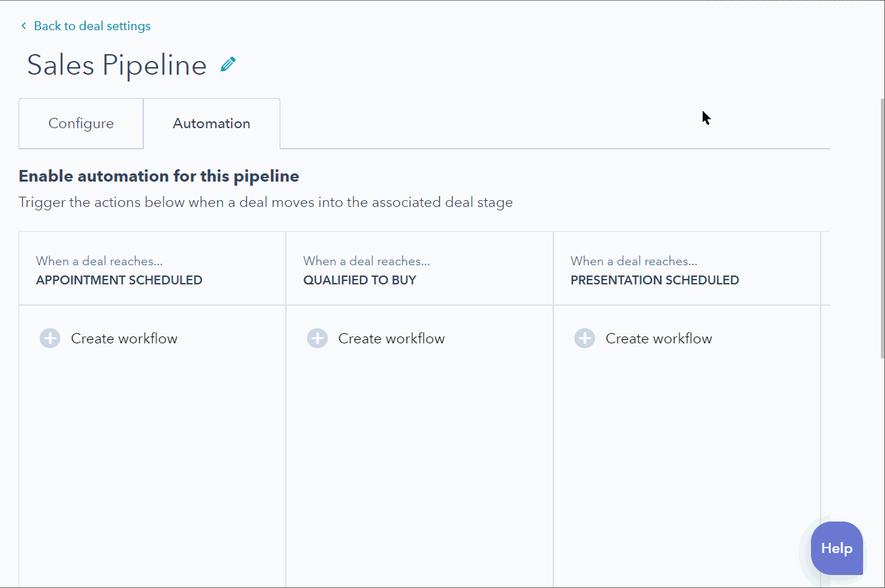Click the Enable automation for this pipeline heading

click(159, 176)
